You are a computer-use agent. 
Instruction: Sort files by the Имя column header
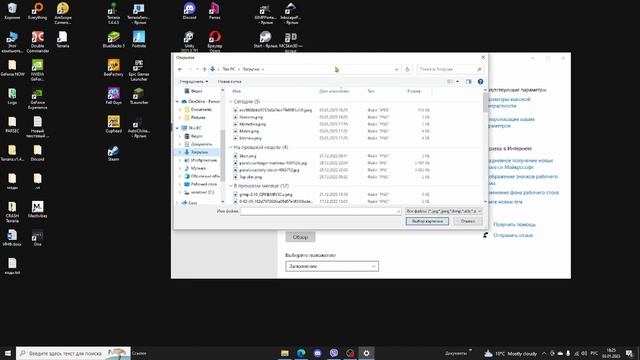coord(237,91)
